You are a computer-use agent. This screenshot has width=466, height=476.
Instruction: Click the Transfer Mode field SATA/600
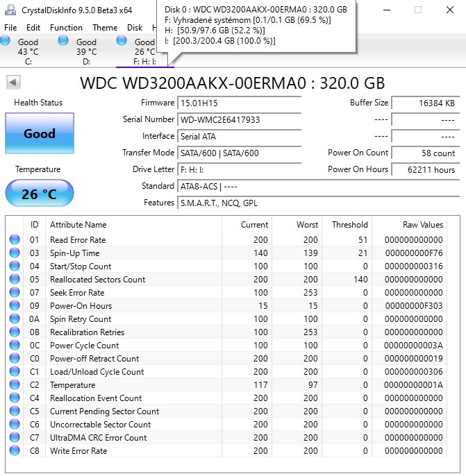(240, 153)
